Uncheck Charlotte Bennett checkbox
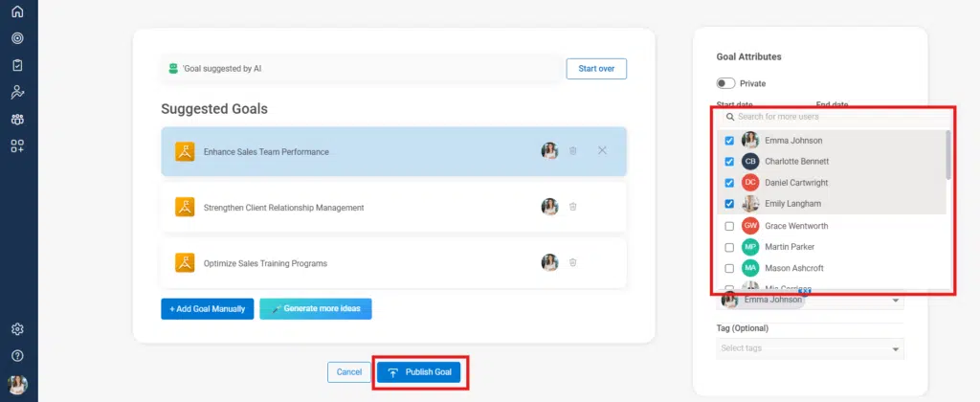Screen dimensions: 980x402 (728, 162)
